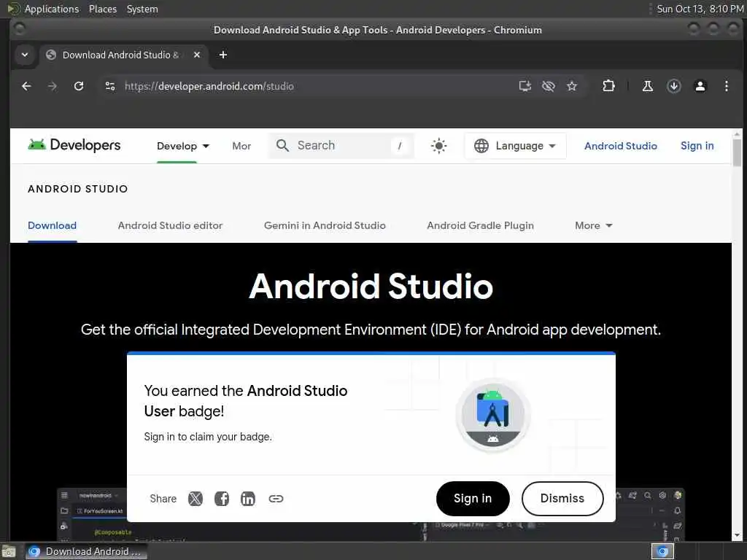Open a new tab with plus button

(223, 55)
